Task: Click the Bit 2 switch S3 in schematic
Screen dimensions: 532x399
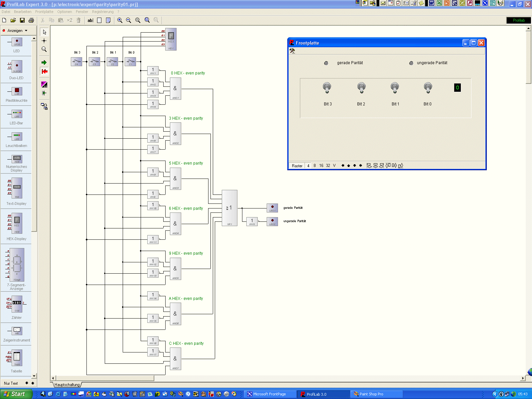Action: tap(94, 62)
